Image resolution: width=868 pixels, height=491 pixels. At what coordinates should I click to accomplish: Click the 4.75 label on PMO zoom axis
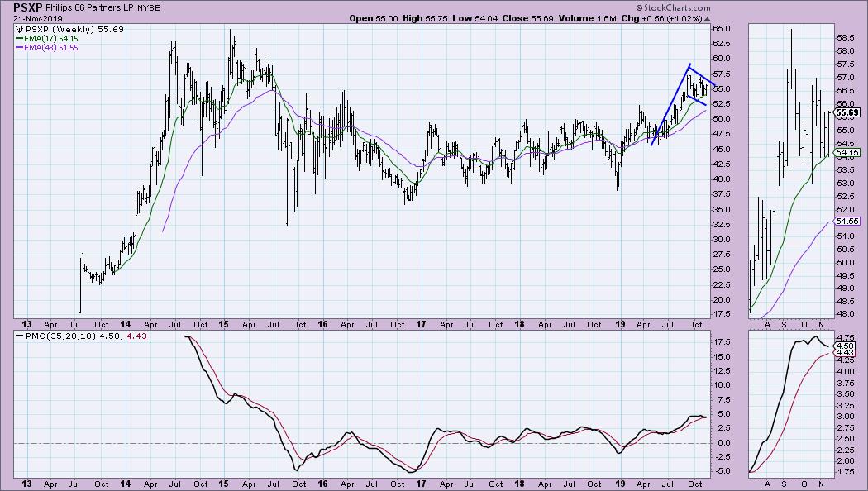847,337
